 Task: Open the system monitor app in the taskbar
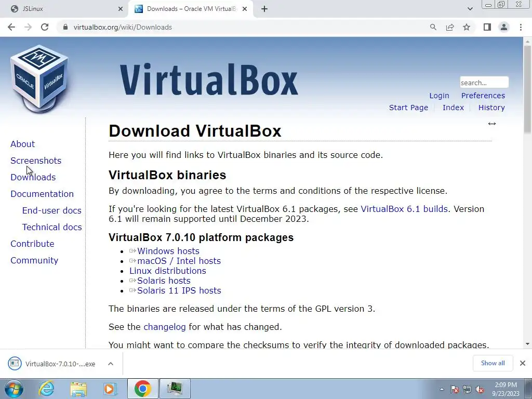(x=175, y=389)
